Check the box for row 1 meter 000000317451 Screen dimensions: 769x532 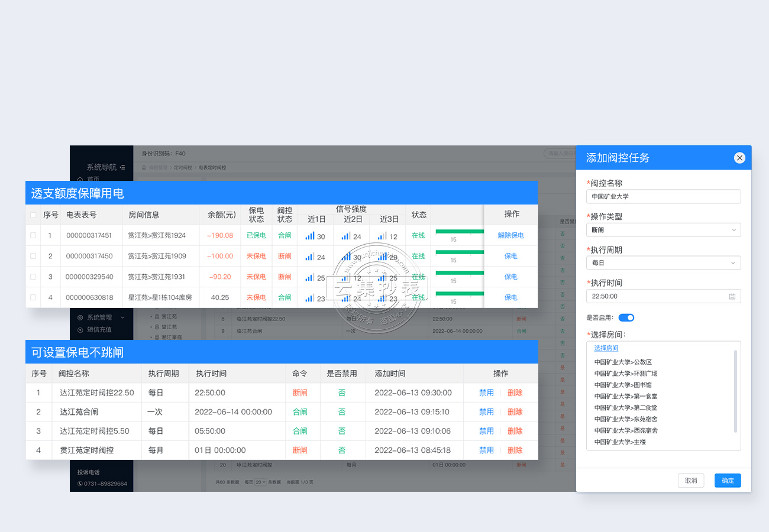(x=33, y=235)
